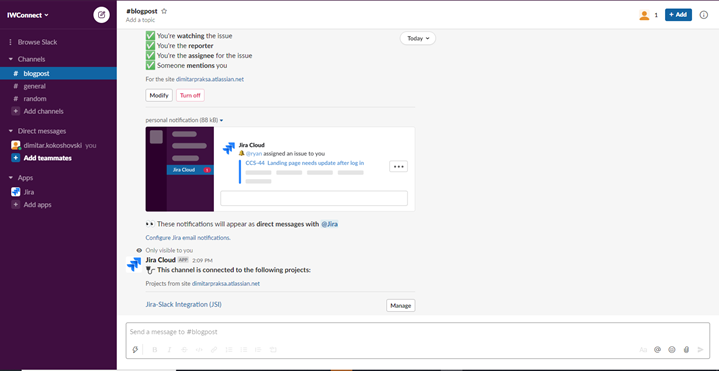Screen dimensions: 719x371
Task: Start a bulleted list in composer
Action: [x=243, y=349]
